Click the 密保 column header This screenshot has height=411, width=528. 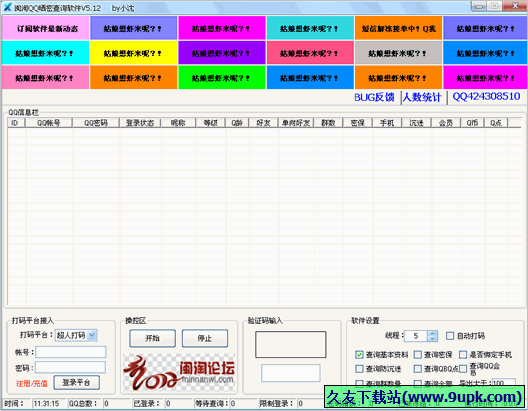(x=358, y=123)
